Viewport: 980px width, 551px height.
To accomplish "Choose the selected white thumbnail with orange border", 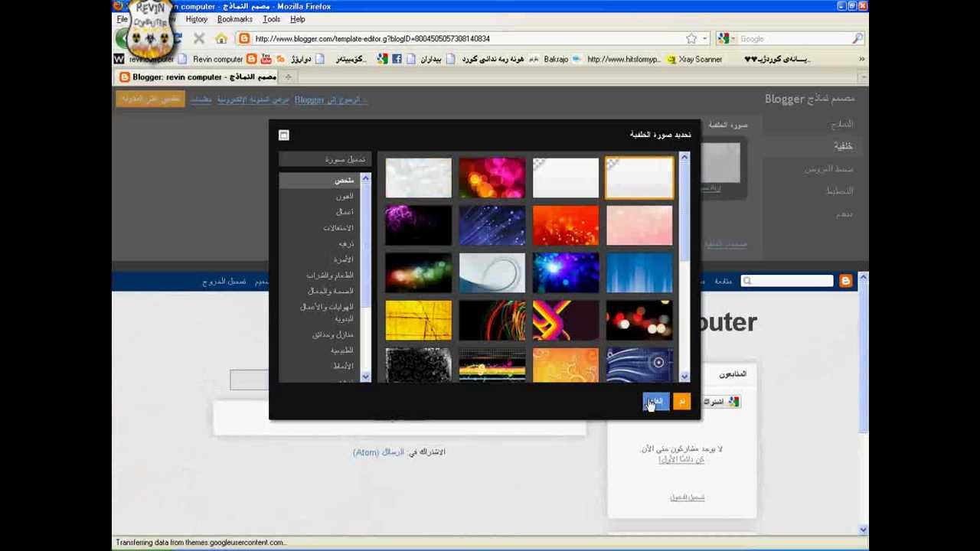I will click(x=639, y=178).
